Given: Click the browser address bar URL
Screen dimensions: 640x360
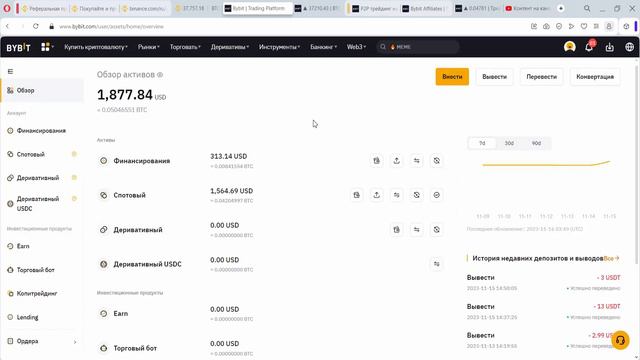Looking at the screenshot, I should tap(111, 27).
